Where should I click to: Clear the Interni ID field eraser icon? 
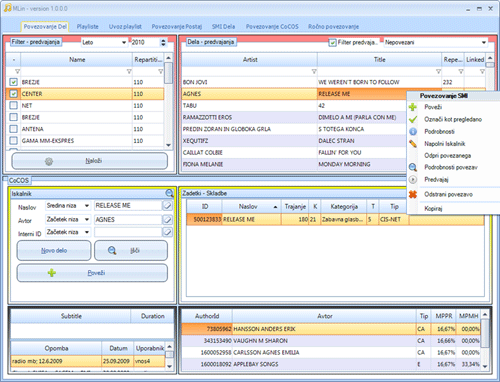(167, 232)
